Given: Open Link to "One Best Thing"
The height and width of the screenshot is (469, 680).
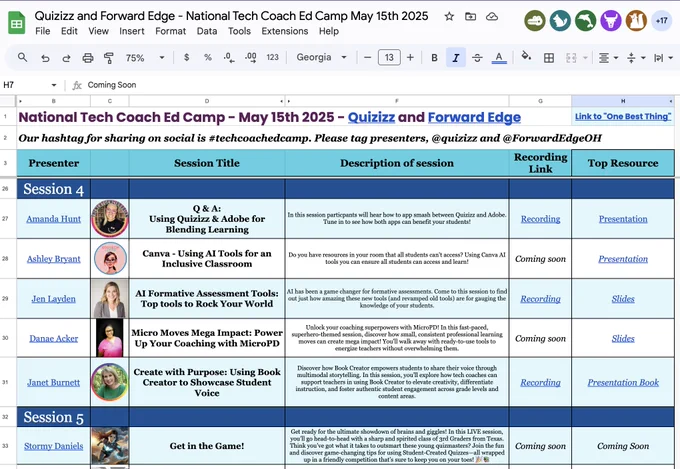Looking at the screenshot, I should (x=623, y=116).
